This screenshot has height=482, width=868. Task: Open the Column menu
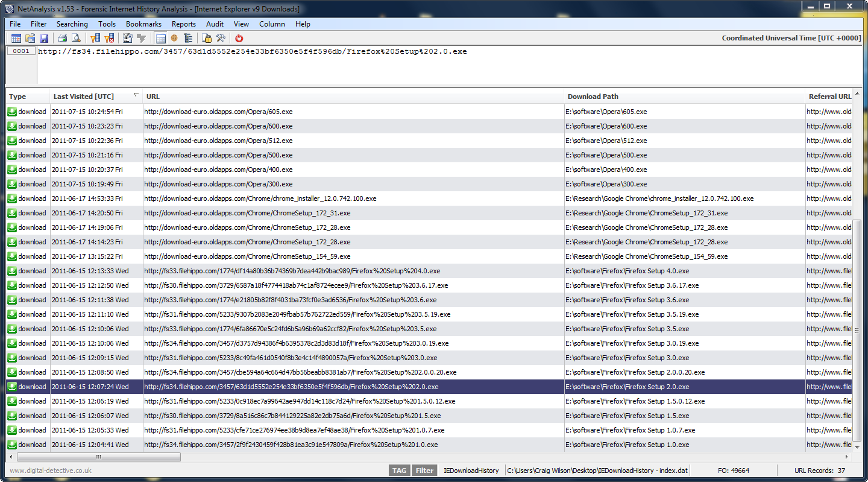[x=272, y=24]
